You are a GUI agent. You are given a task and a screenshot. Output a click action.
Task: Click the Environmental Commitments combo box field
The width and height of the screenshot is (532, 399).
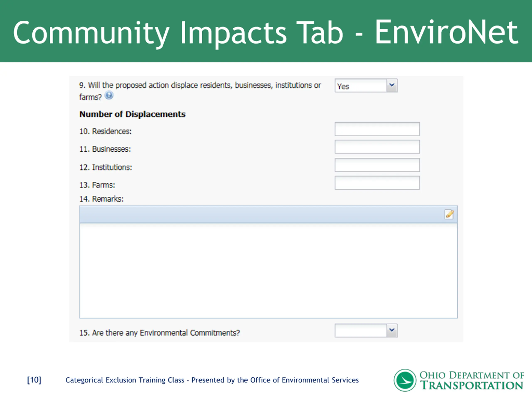point(360,331)
